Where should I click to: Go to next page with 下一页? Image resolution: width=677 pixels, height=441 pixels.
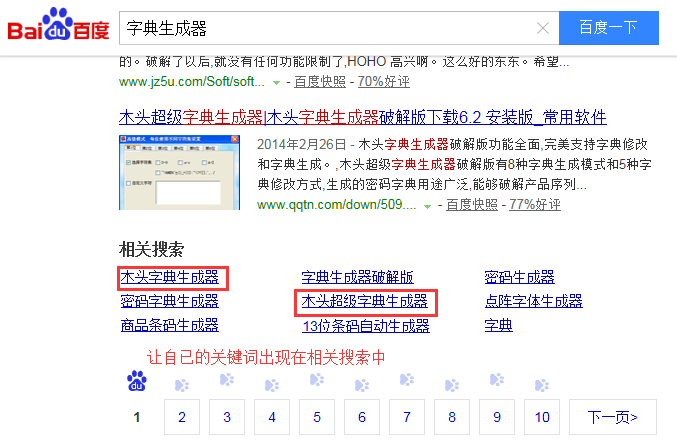click(620, 417)
